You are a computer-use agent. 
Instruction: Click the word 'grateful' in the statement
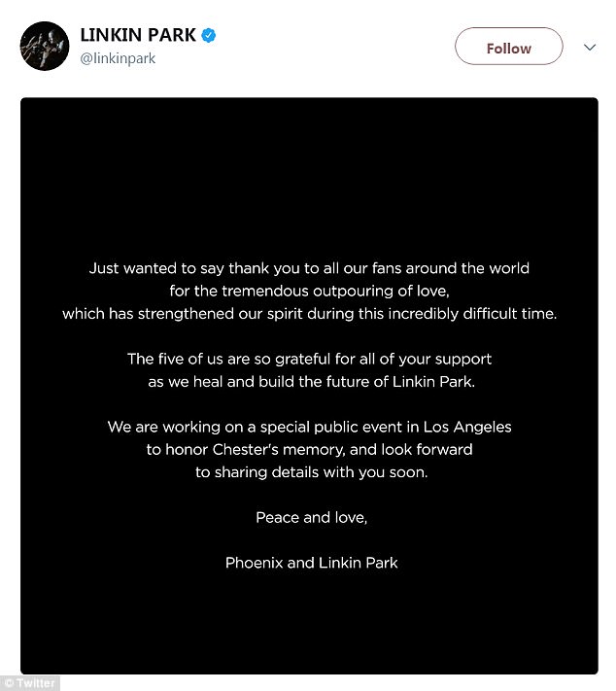click(303, 360)
